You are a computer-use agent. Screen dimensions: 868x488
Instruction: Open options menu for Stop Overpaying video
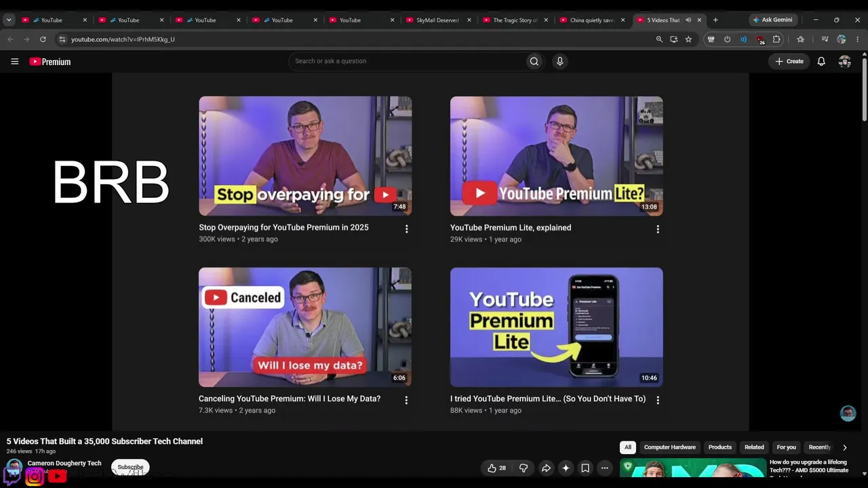click(x=406, y=229)
